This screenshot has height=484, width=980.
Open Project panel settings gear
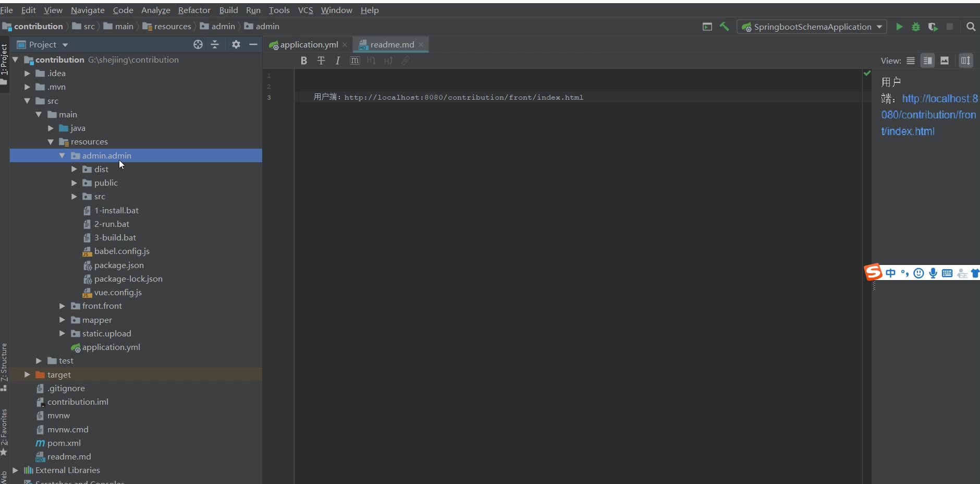click(x=236, y=44)
